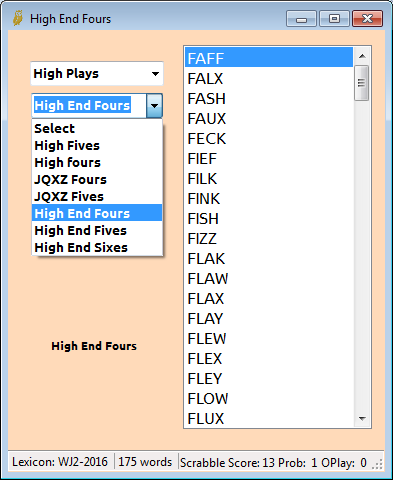
Task: Click the 175 words status entry
Action: pos(145,462)
